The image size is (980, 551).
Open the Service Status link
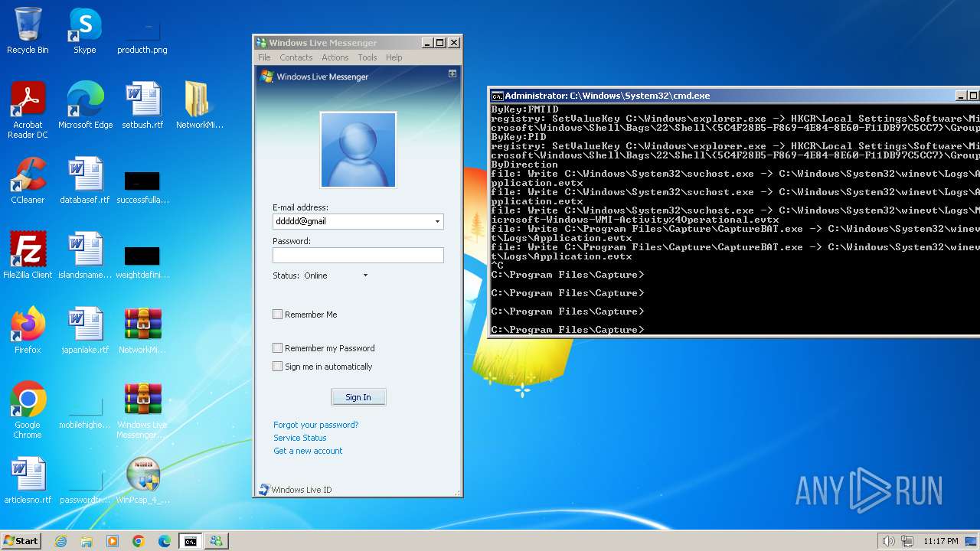pos(300,438)
